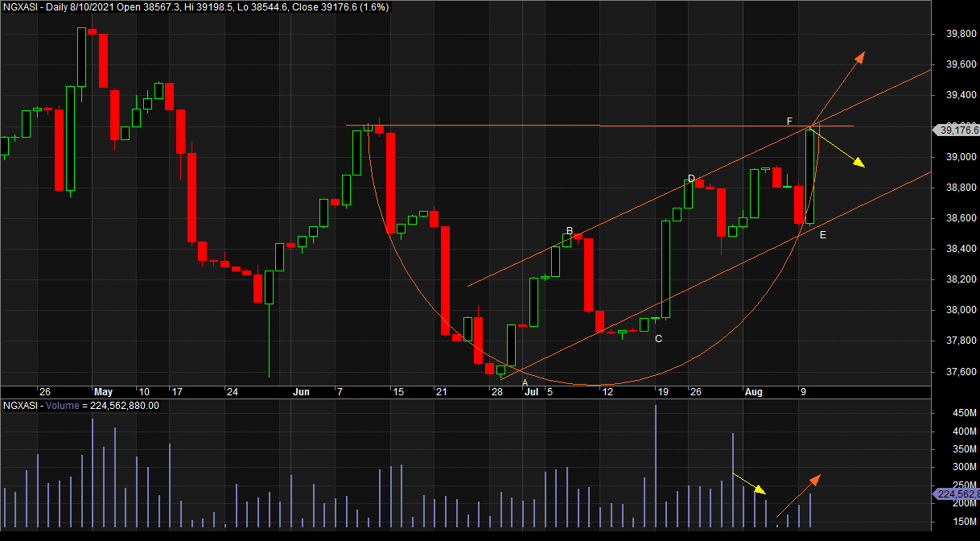Click the NGXASI Volume pane title
Viewport: 980px width, 541px height.
80,405
